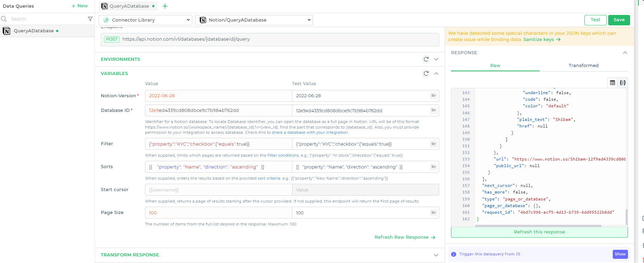Viewport: 644px width, 263px height.
Task: Collapse the Variables section chevron
Action: click(436, 73)
